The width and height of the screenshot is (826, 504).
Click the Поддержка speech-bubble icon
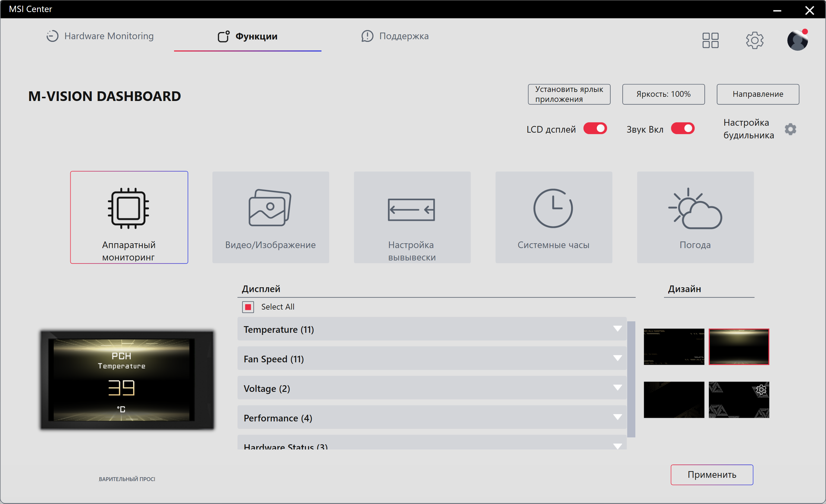pos(367,36)
